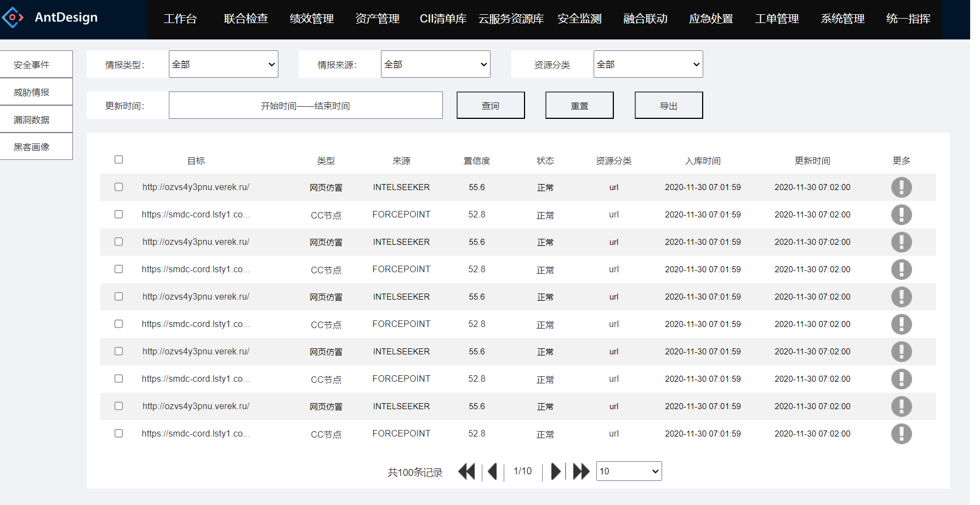The width and height of the screenshot is (980, 505).
Task: Click the 类型 column header
Action: [326, 160]
